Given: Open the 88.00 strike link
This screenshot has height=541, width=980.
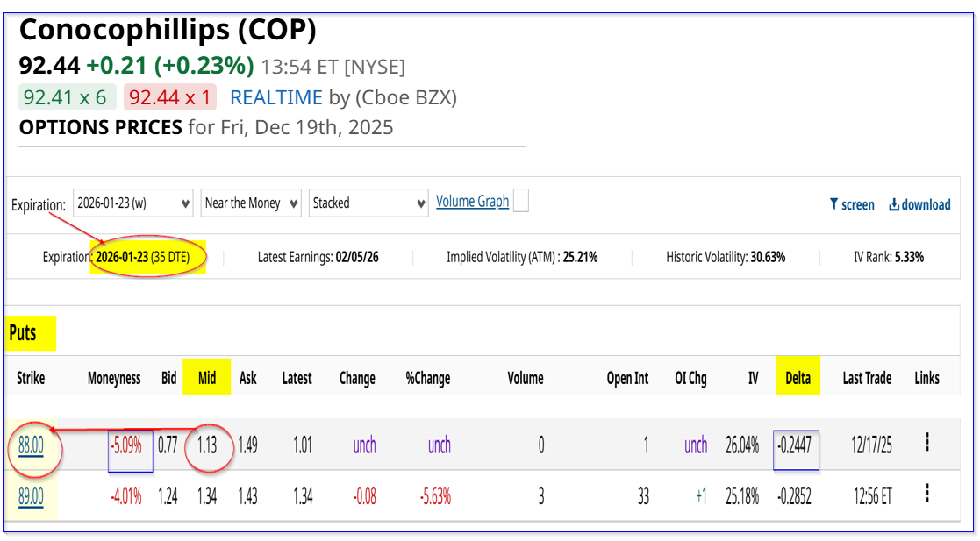Looking at the screenshot, I should tap(31, 445).
